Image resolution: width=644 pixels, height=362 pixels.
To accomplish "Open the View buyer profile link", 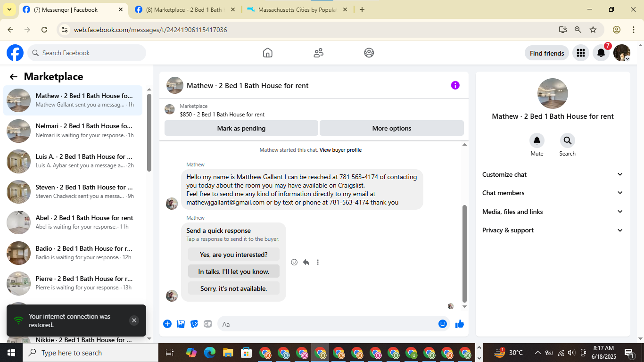I will [340, 150].
